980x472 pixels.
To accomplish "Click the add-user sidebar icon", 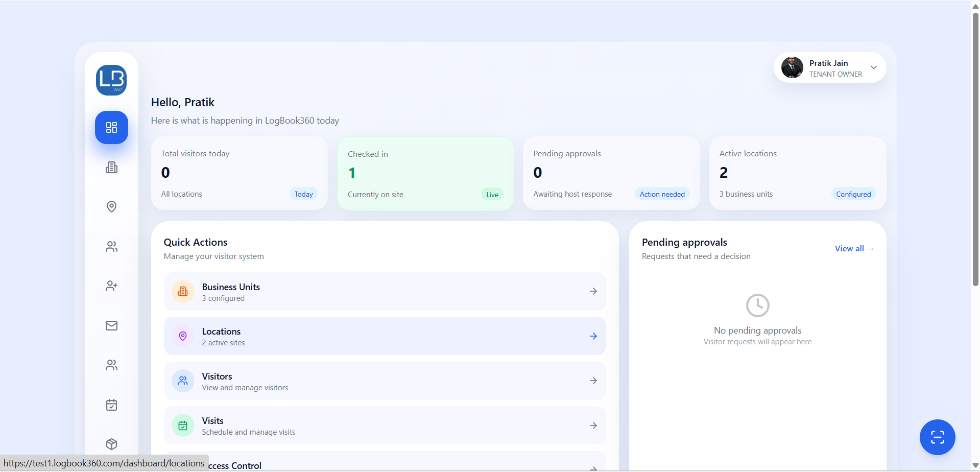I will [111, 286].
